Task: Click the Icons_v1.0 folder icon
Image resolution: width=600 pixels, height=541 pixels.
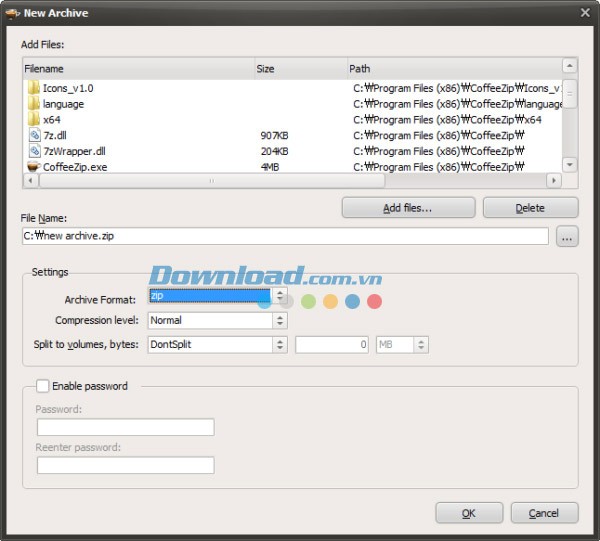Action: 33,88
